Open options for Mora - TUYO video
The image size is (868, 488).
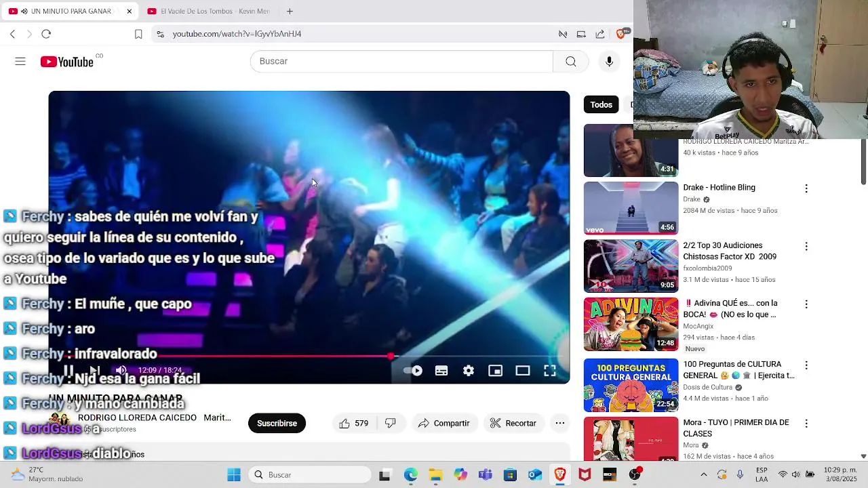pos(806,424)
